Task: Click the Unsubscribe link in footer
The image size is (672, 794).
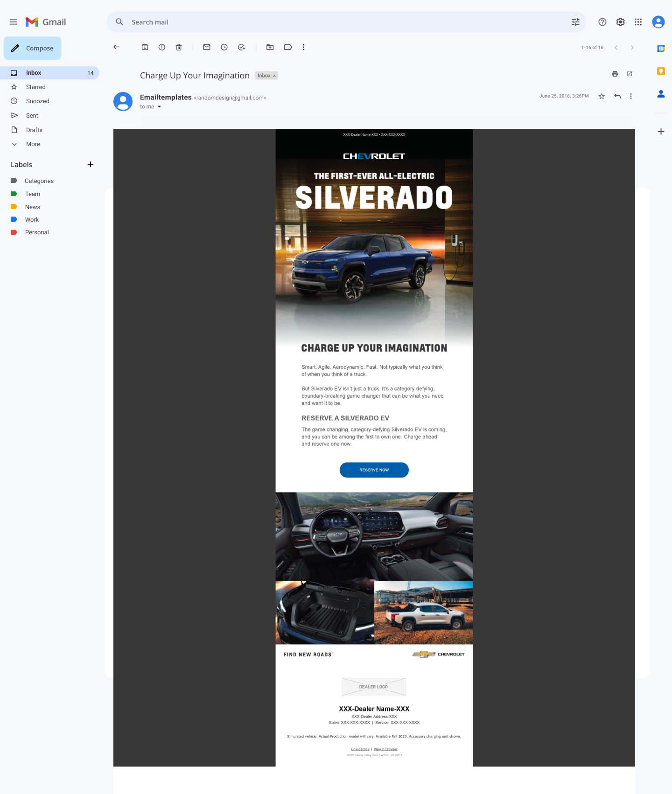Action: pos(360,749)
